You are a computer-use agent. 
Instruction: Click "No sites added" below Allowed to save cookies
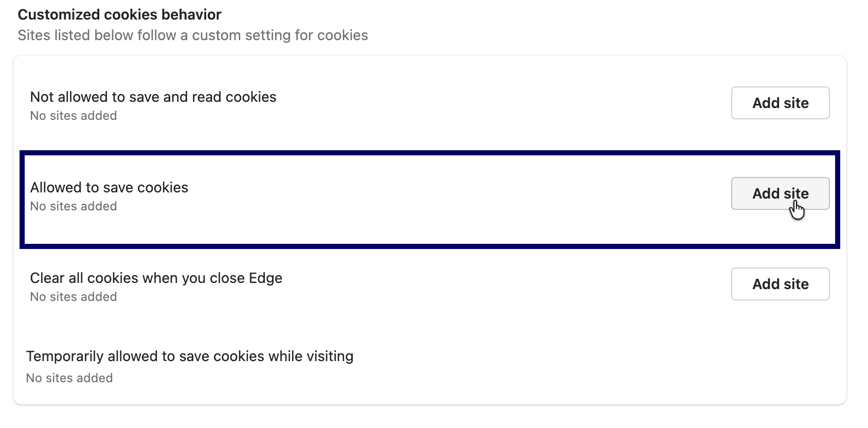(x=74, y=206)
